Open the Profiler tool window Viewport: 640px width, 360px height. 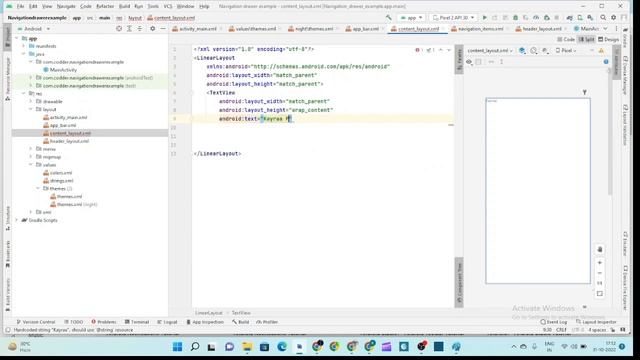[x=267, y=322]
